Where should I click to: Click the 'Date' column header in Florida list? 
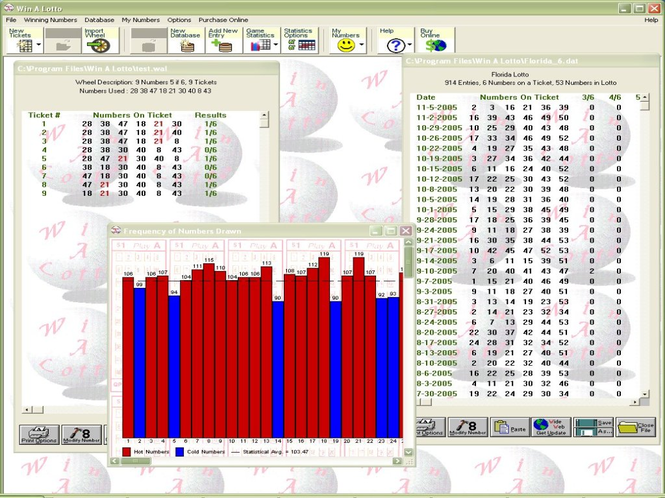[426, 97]
